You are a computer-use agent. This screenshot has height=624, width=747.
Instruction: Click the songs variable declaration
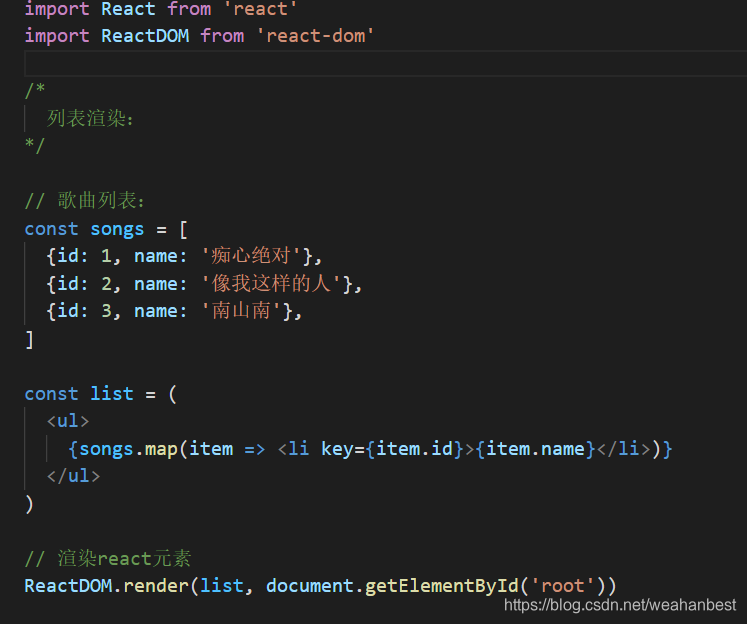click(117, 229)
